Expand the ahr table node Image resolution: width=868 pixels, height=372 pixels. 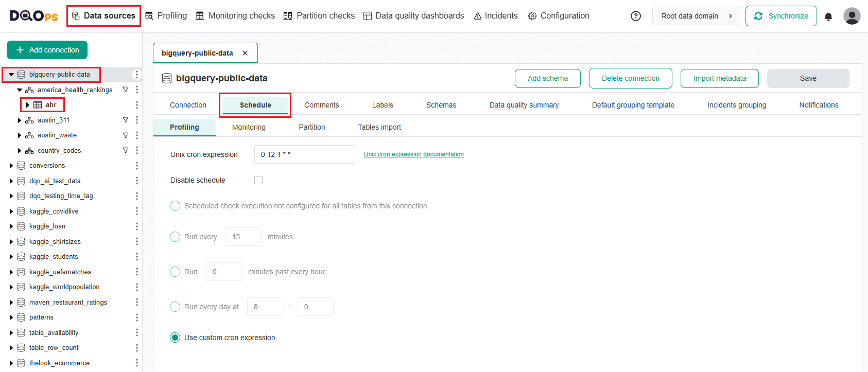[x=28, y=105]
